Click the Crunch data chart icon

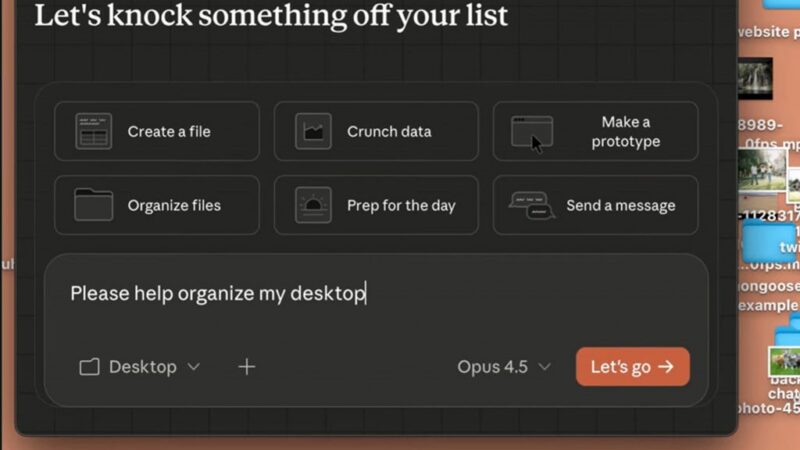coord(313,131)
